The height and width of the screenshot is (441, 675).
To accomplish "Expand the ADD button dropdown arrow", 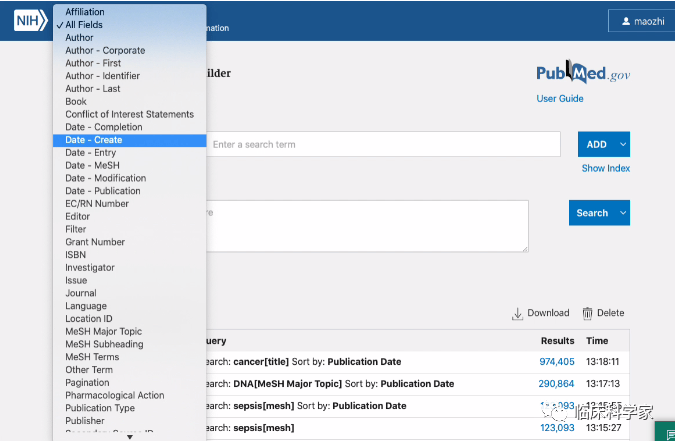I will pos(623,144).
